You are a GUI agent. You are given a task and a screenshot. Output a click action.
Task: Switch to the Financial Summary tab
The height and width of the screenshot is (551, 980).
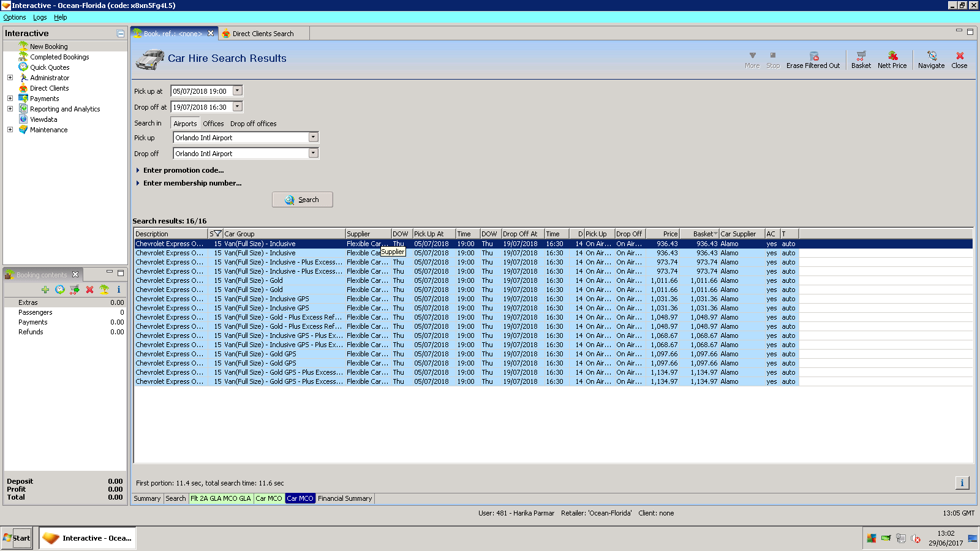[345, 498]
